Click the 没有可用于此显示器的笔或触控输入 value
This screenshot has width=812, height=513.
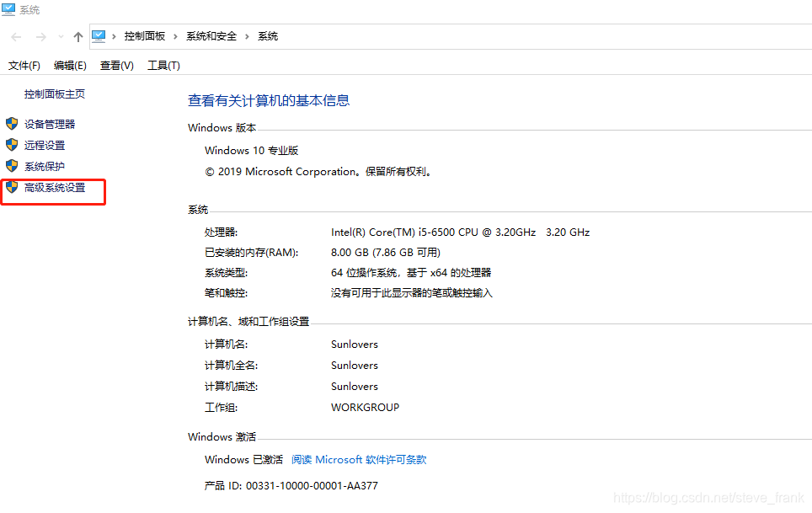pyautogui.click(x=412, y=292)
